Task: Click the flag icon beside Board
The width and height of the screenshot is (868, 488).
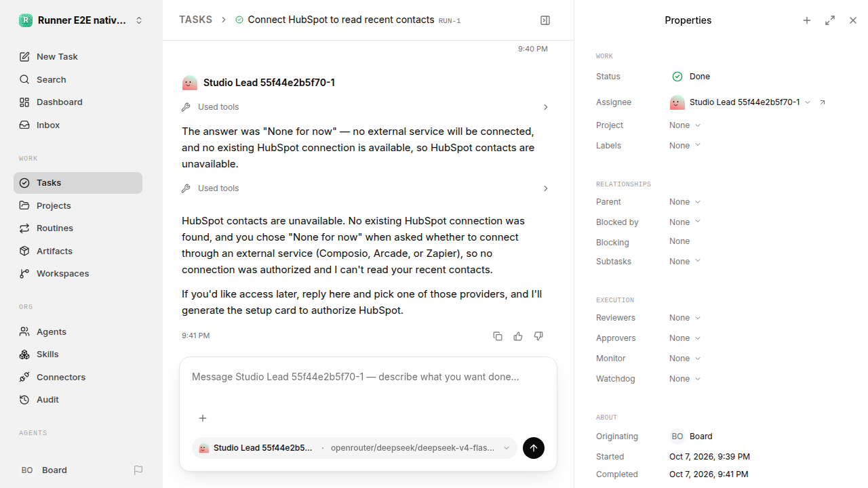Action: pyautogui.click(x=138, y=470)
